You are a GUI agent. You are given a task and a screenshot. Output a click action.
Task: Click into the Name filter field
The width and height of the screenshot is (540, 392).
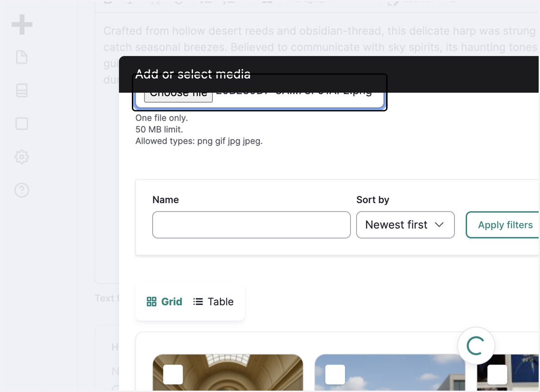[252, 225]
